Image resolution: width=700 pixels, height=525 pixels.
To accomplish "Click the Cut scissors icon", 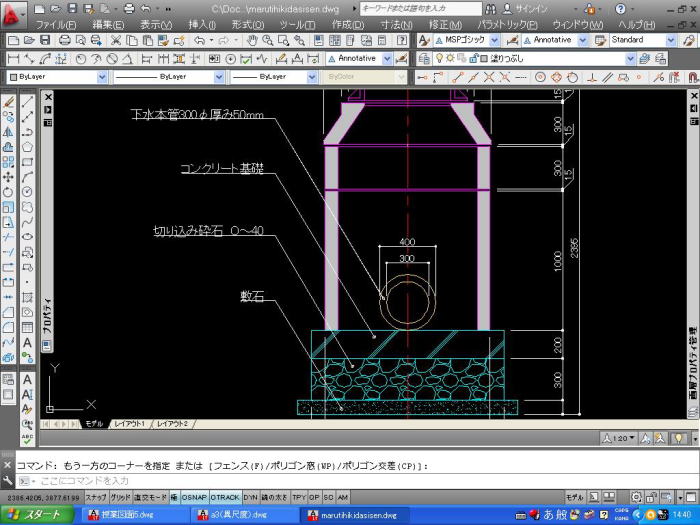I will tap(116, 40).
